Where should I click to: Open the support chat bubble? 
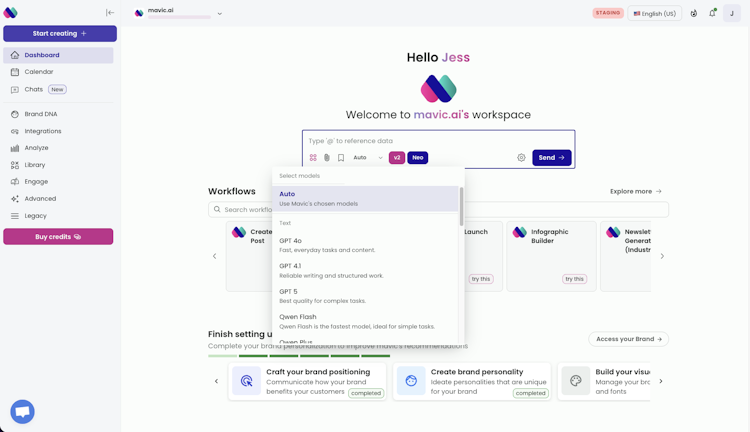[x=22, y=411]
